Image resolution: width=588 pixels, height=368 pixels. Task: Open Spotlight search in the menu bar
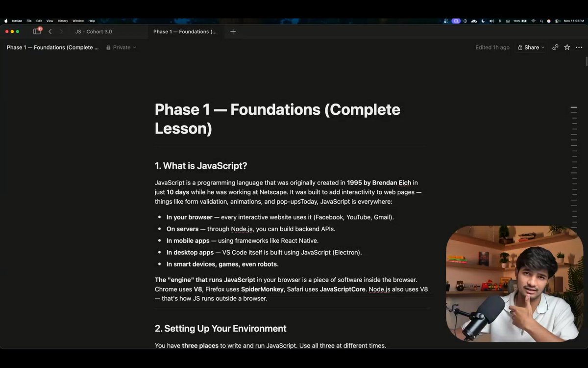click(541, 21)
